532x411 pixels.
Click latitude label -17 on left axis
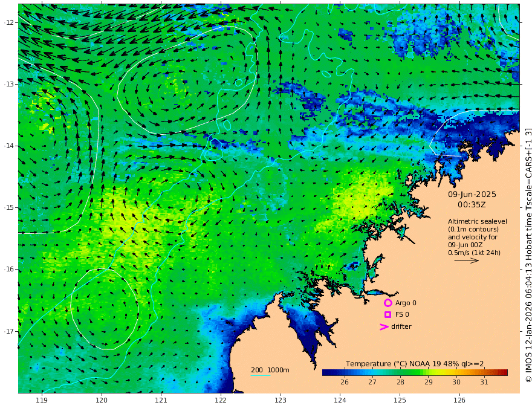pyautogui.click(x=9, y=331)
